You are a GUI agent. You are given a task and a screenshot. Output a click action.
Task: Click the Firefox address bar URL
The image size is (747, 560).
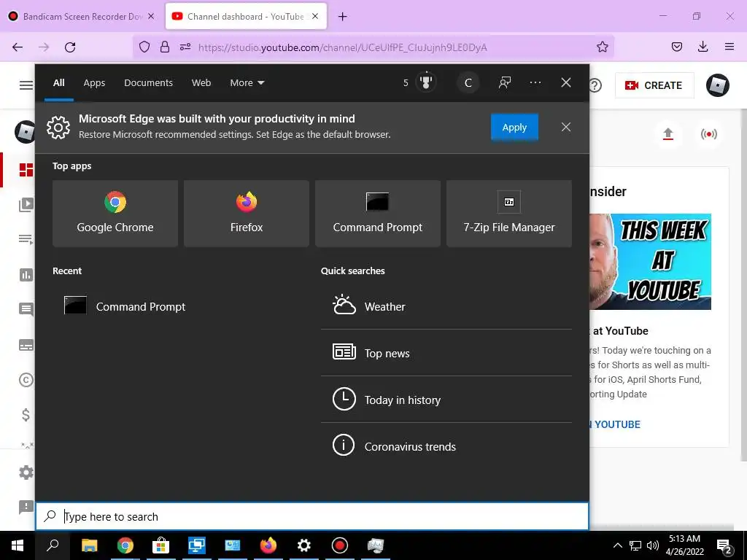pyautogui.click(x=342, y=47)
